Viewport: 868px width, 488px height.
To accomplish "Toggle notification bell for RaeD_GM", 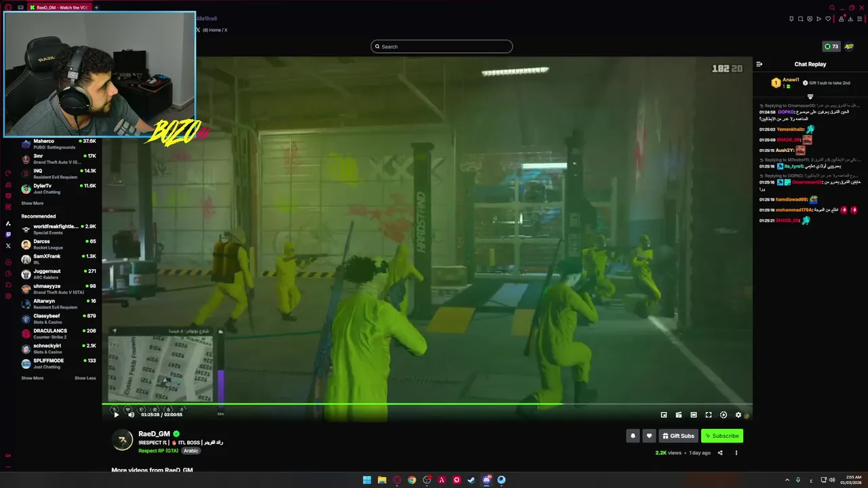I will coord(633,436).
